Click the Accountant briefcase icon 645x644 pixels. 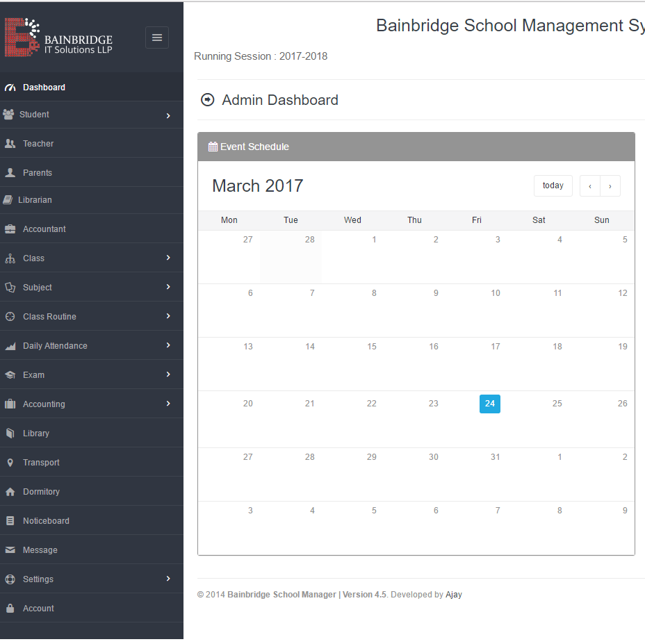click(x=10, y=229)
